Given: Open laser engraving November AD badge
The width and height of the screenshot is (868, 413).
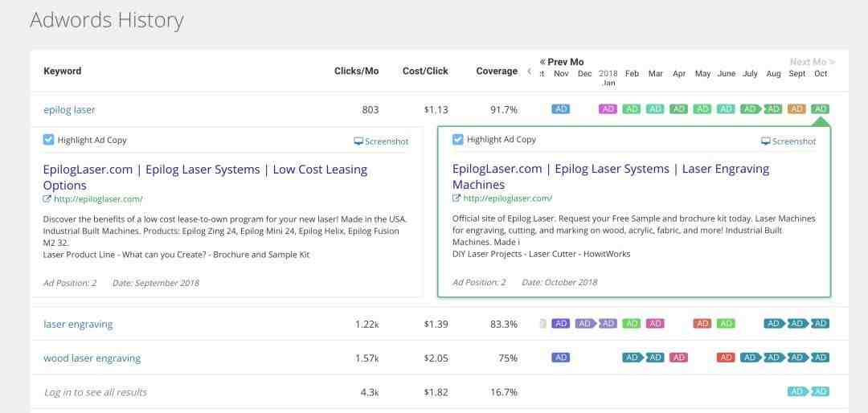Looking at the screenshot, I should coord(560,323).
